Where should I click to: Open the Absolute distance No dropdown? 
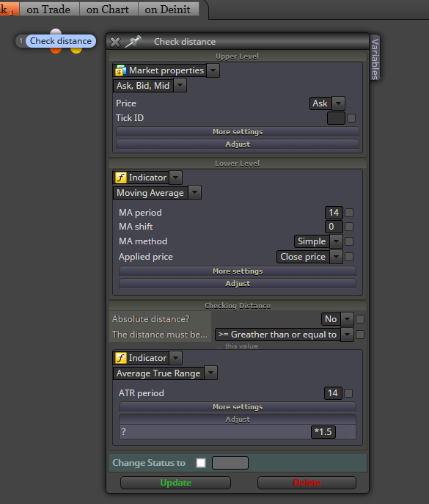coord(347,319)
